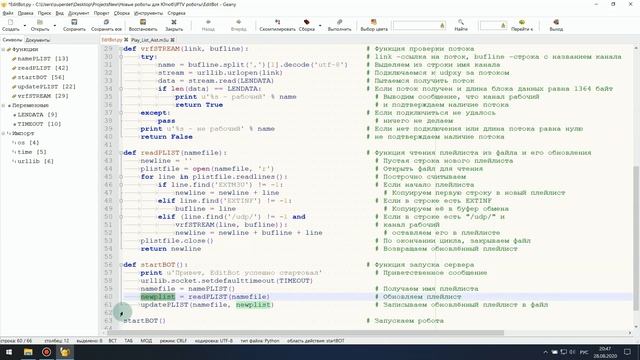Save file with the Сохранить icon
Image resolution: width=640 pixels, height=360 pixels.
pyautogui.click(x=74, y=22)
